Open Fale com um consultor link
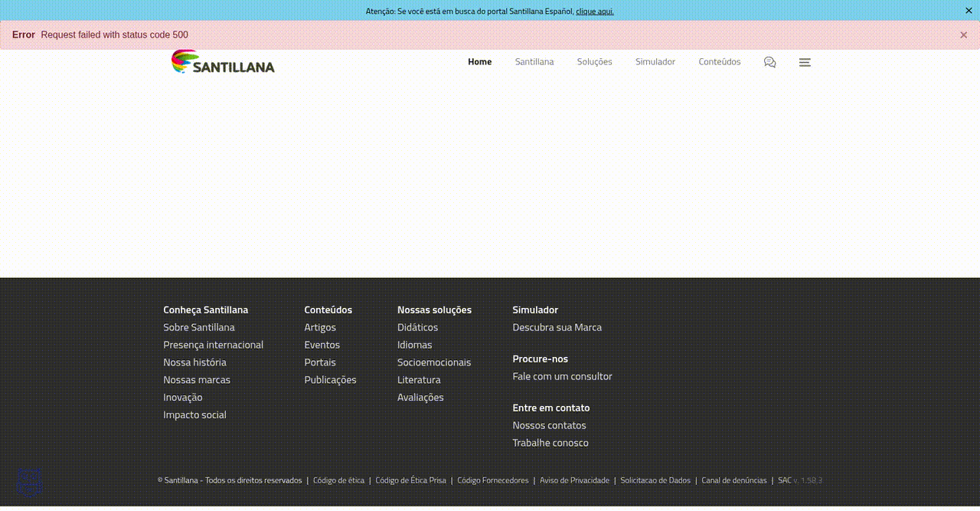 (563, 376)
